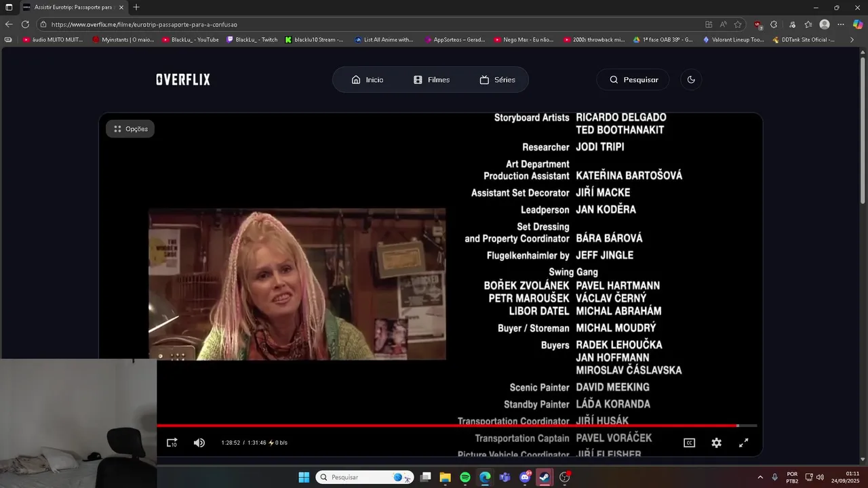Open the Início home page
The width and height of the screenshot is (868, 488).
368,79
